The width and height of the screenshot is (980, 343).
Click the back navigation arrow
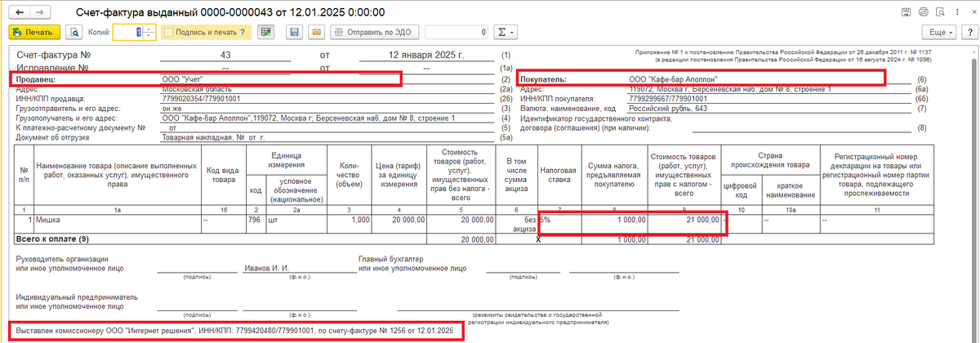[20, 12]
